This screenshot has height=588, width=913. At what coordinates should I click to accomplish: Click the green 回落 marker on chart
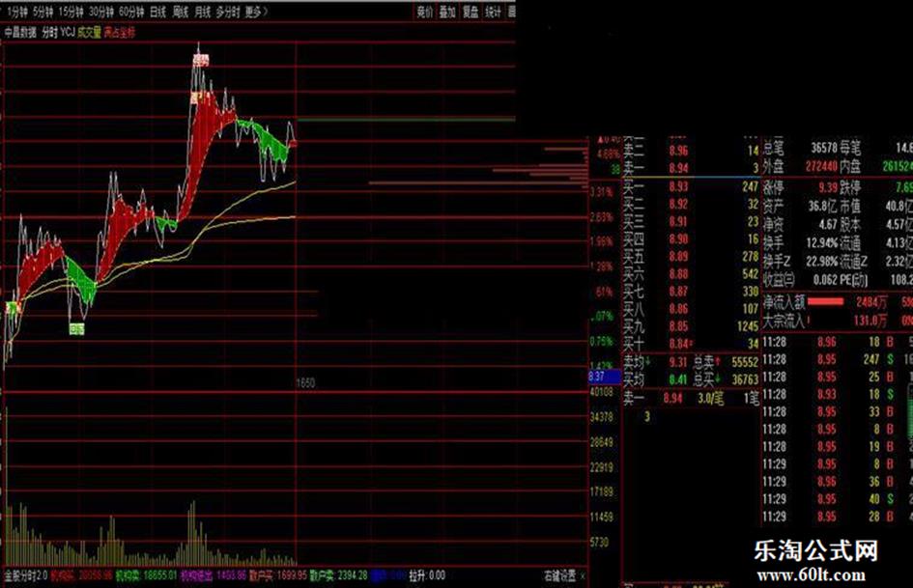pyautogui.click(x=77, y=329)
